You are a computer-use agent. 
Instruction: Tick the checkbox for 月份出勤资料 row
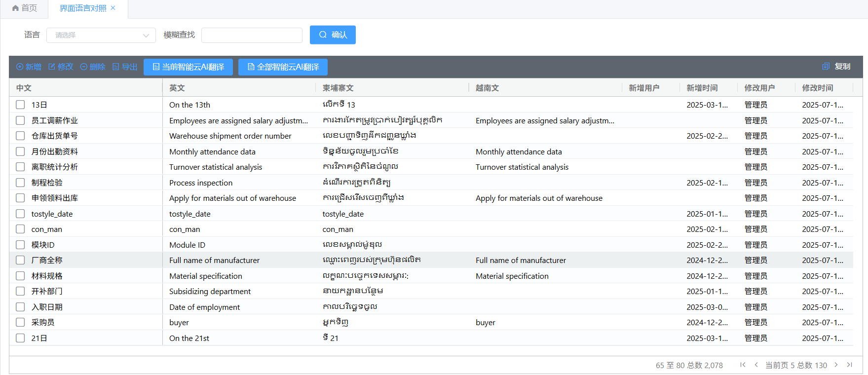(20, 151)
